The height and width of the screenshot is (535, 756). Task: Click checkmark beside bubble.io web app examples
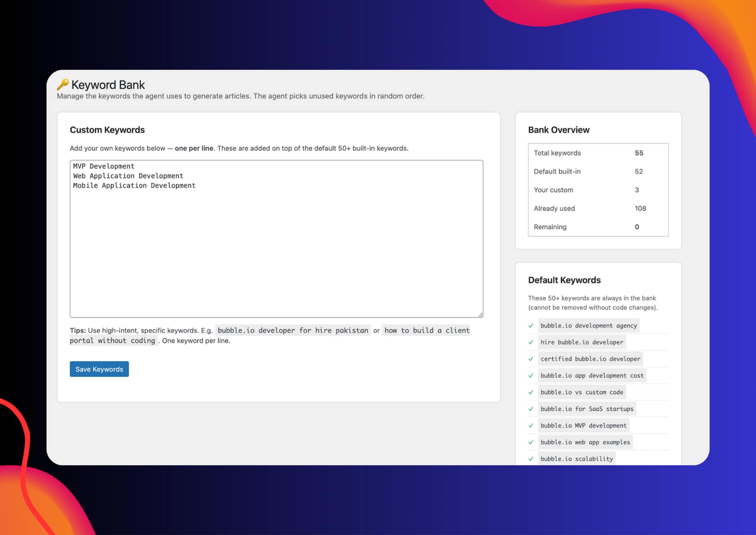tap(531, 442)
